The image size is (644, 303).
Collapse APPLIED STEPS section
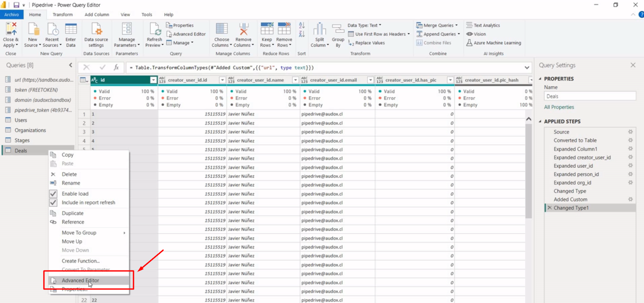coord(540,121)
